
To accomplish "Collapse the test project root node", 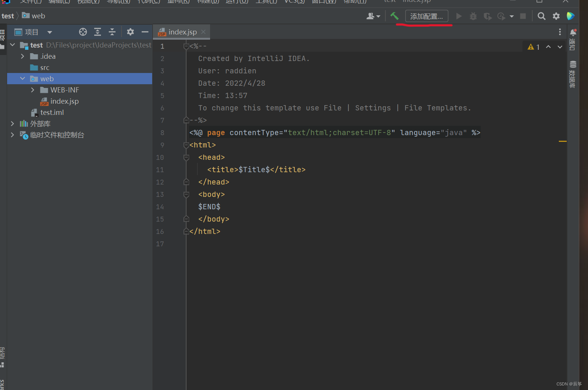I will click(x=13, y=45).
